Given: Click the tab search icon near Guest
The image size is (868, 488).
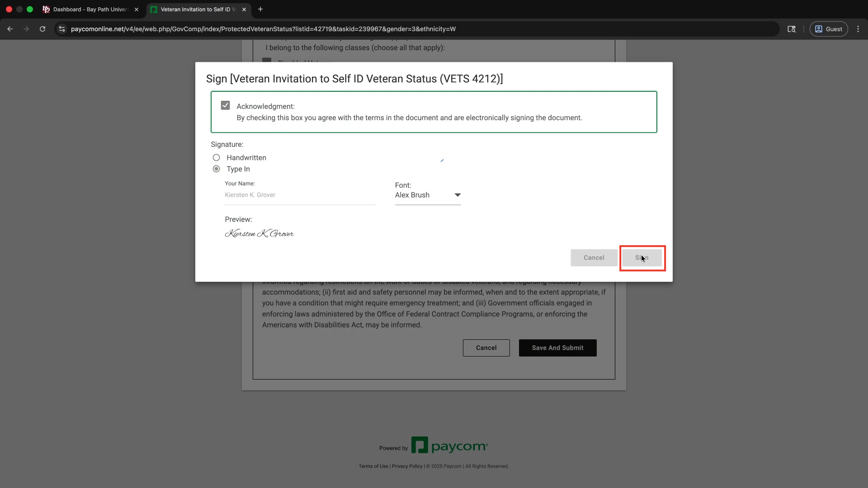Looking at the screenshot, I should pos(792,29).
